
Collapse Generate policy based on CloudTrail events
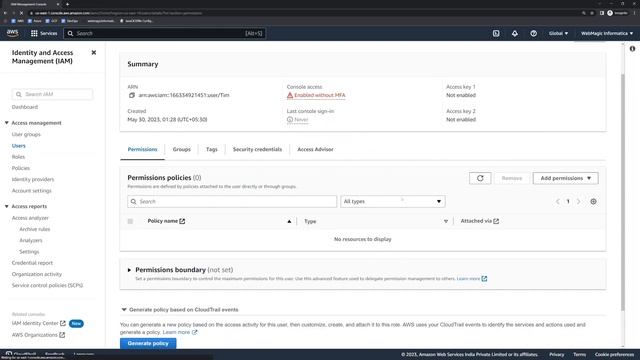[124, 310]
